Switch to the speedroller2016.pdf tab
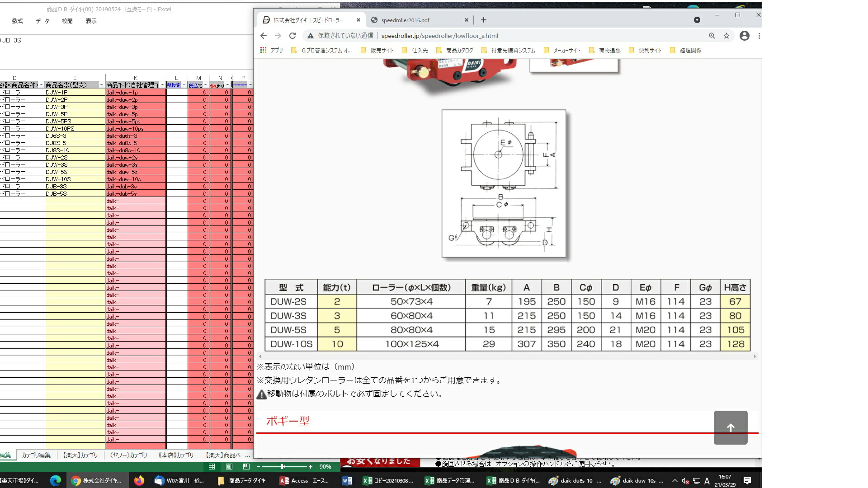The height and width of the screenshot is (488, 868). [418, 20]
